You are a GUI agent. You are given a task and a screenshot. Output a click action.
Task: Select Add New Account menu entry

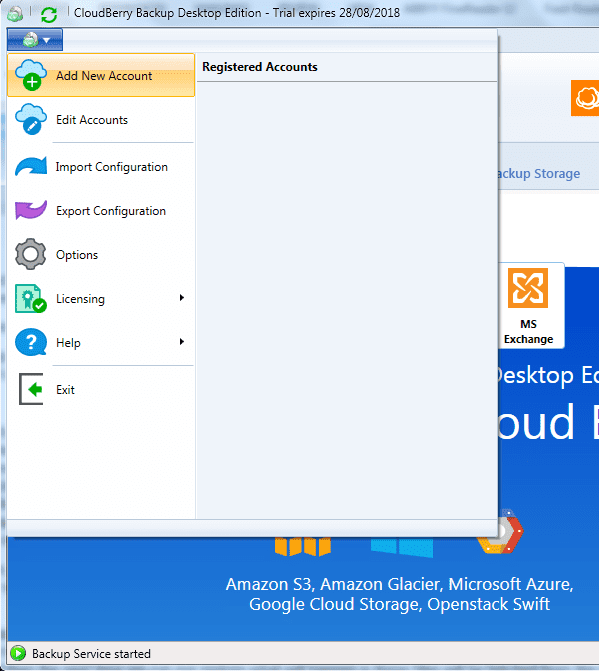tap(101, 75)
